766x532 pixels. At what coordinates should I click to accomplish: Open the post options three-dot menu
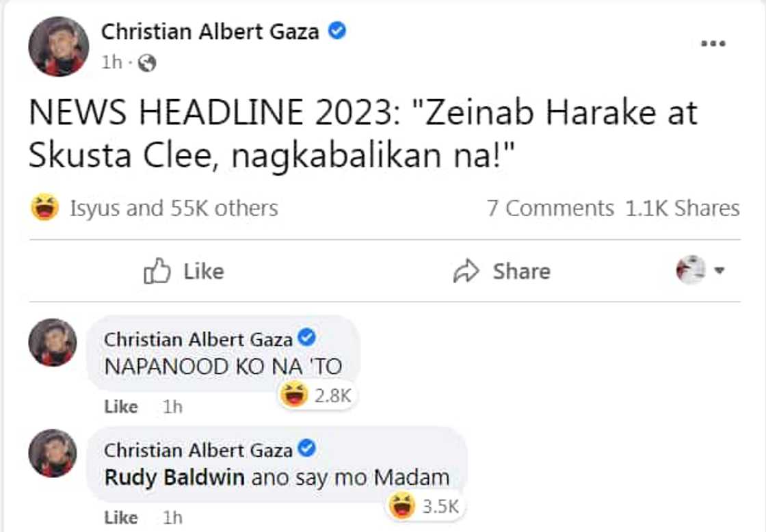pyautogui.click(x=714, y=42)
